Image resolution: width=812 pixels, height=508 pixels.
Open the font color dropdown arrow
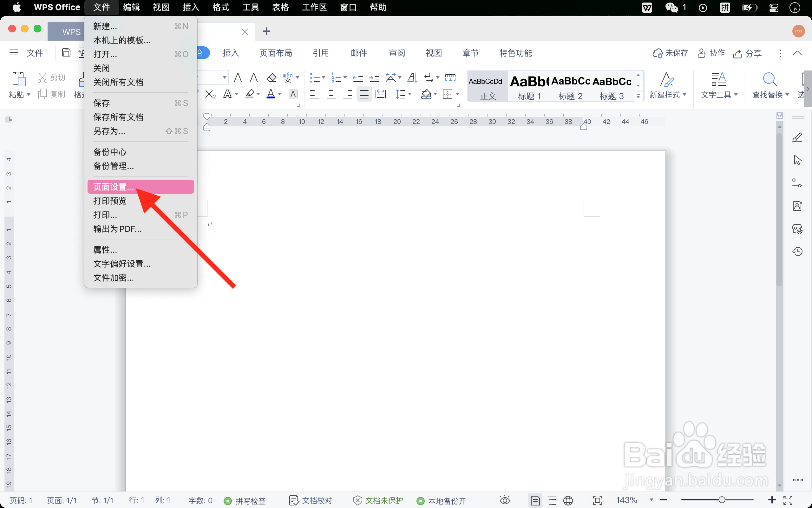(x=280, y=94)
